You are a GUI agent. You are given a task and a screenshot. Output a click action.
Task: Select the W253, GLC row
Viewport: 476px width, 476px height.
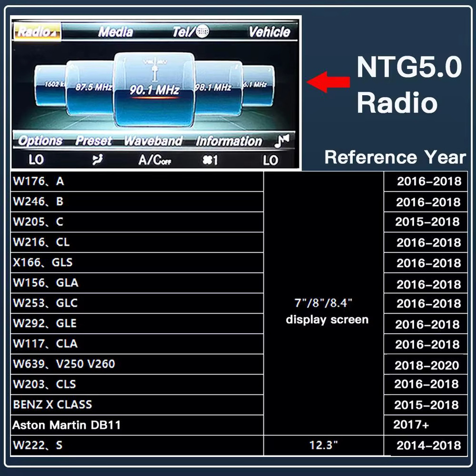pos(137,303)
